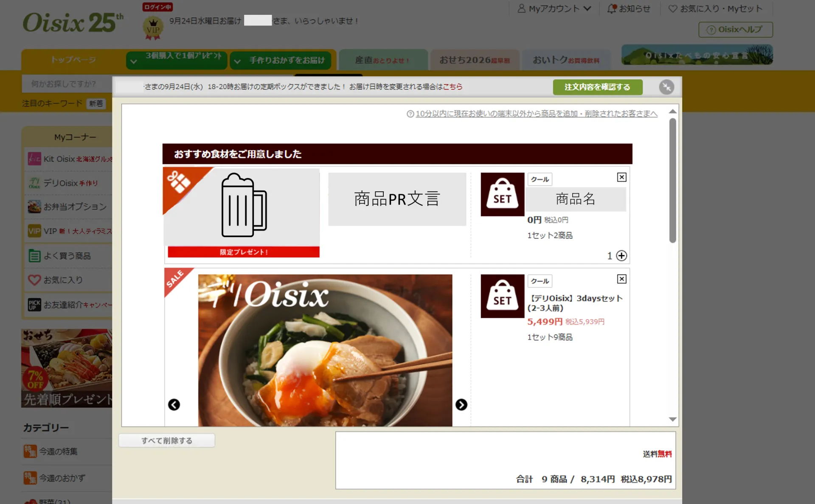
Task: Close the order box dialog with X
Action: pyautogui.click(x=666, y=87)
